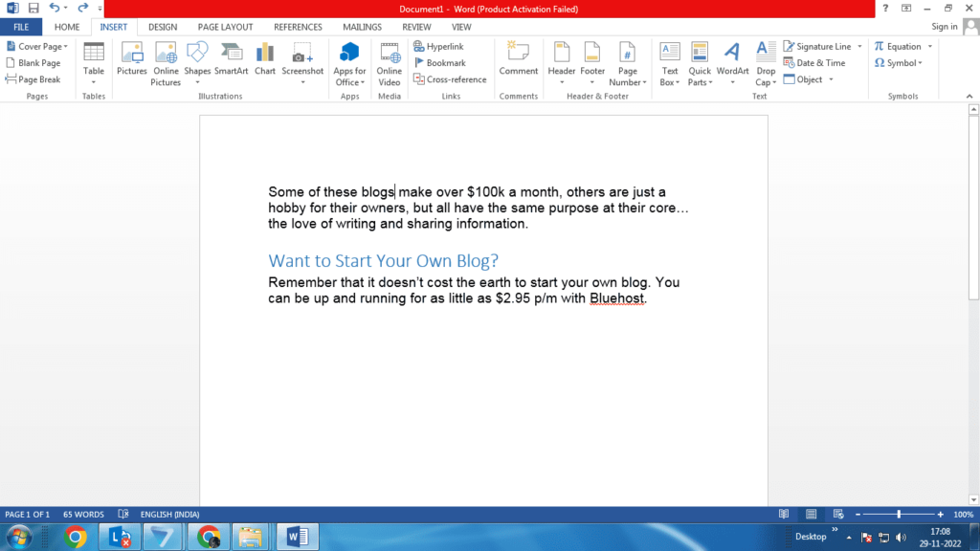
Task: Adjust the zoom slider handle
Action: coord(899,514)
